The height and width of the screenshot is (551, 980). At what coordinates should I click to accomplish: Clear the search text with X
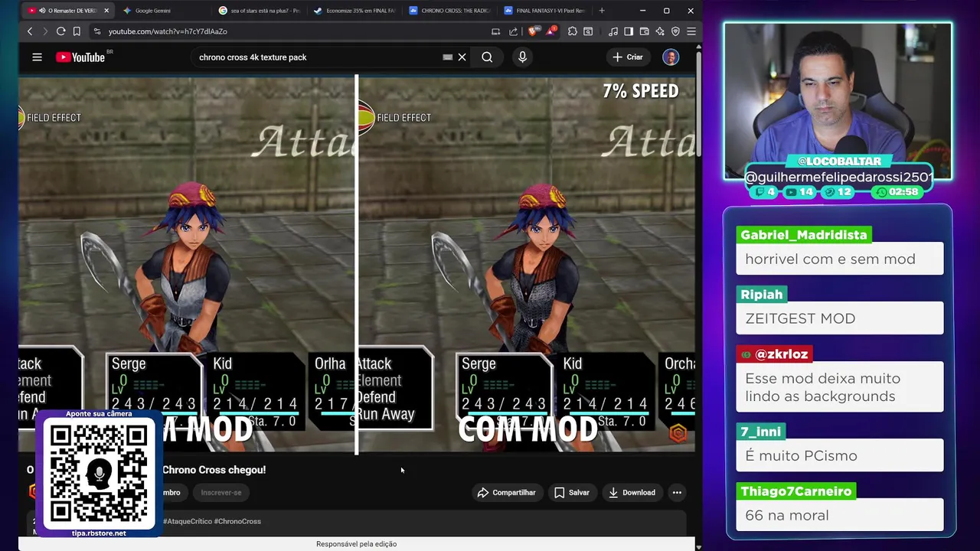(x=462, y=57)
